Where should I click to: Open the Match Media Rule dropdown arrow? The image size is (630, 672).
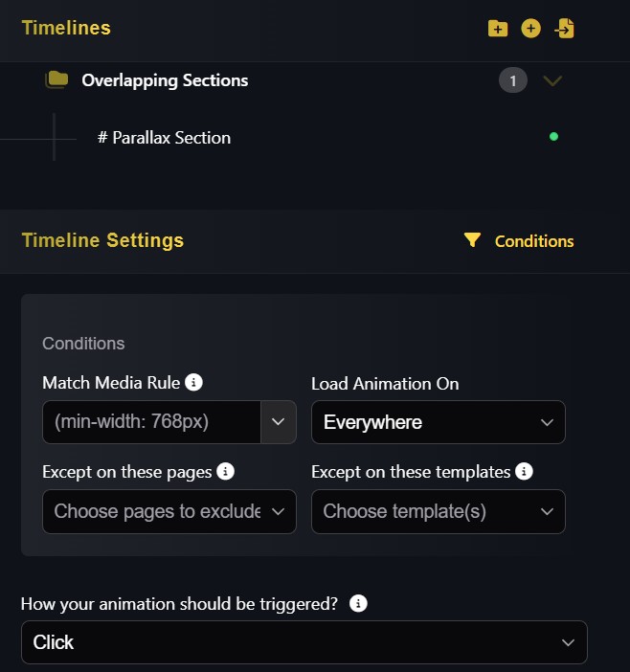tap(279, 422)
